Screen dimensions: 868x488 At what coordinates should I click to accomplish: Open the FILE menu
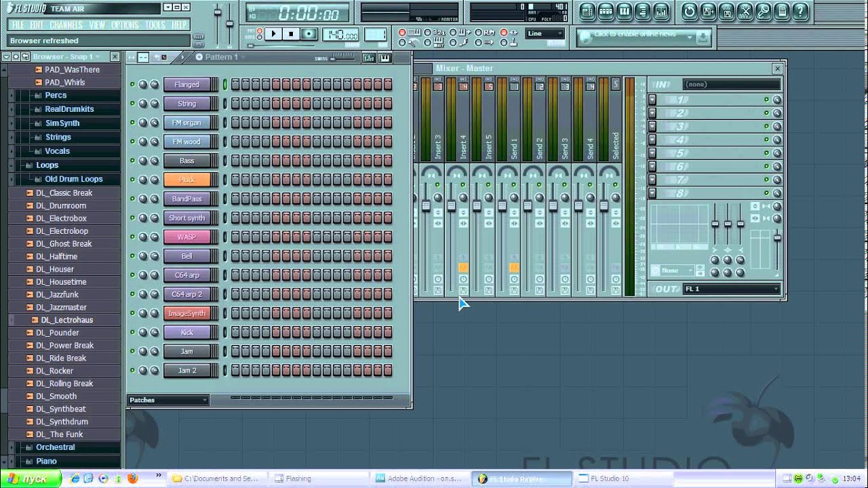(18, 25)
